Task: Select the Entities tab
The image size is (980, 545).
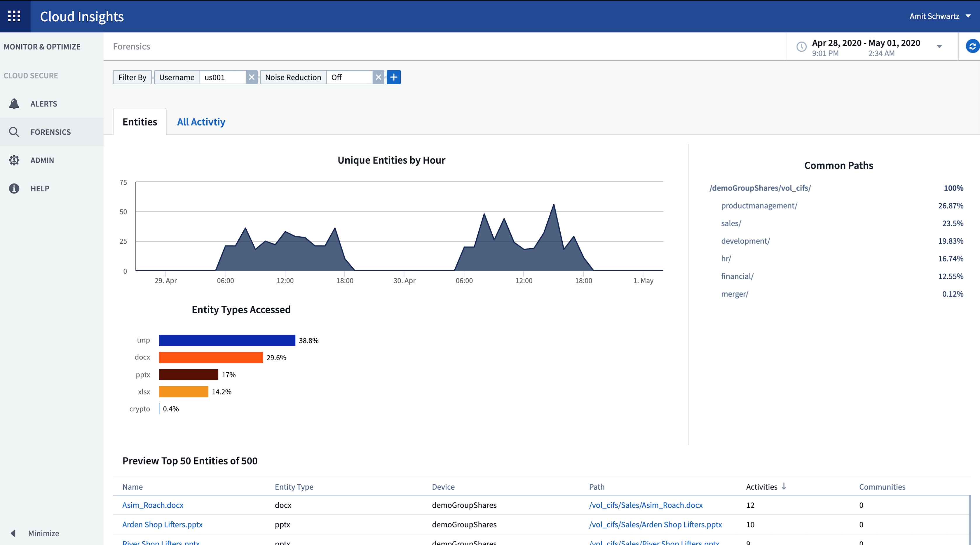Action: click(139, 121)
